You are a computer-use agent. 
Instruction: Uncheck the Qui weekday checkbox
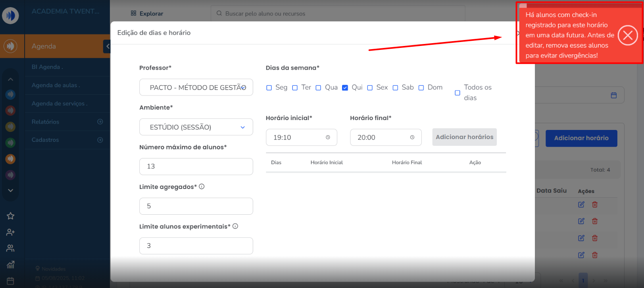pos(345,88)
